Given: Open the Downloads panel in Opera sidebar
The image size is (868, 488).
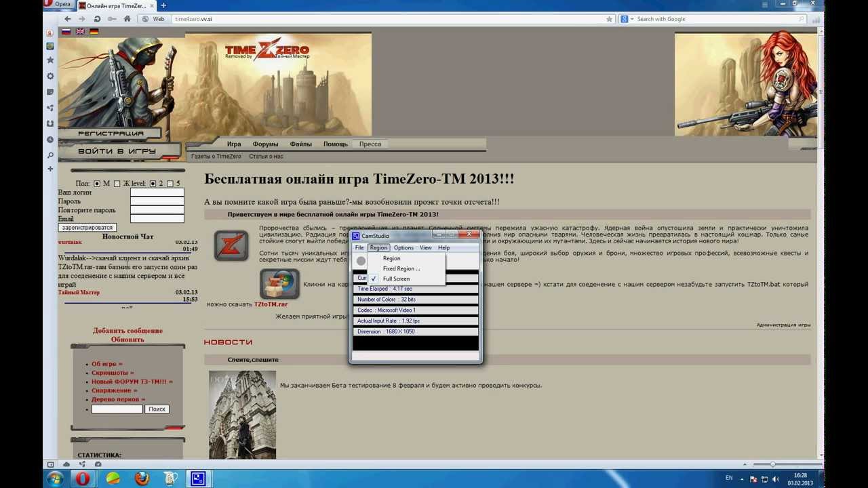Looking at the screenshot, I should click(x=50, y=123).
